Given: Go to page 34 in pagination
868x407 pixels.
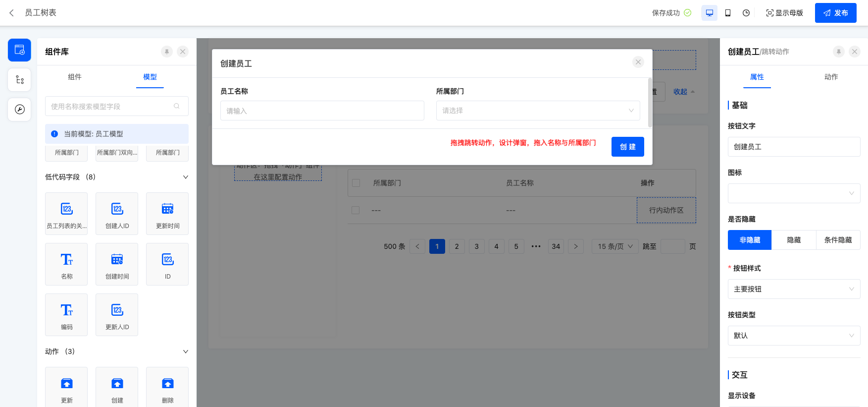Looking at the screenshot, I should (x=556, y=246).
